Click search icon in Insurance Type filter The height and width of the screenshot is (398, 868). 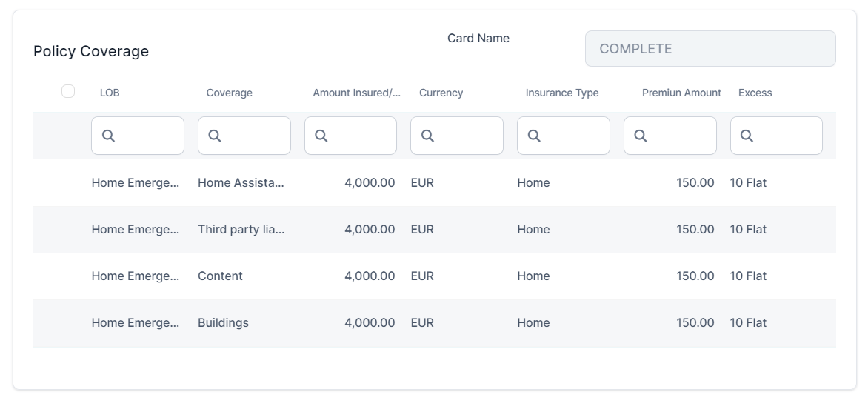click(534, 136)
